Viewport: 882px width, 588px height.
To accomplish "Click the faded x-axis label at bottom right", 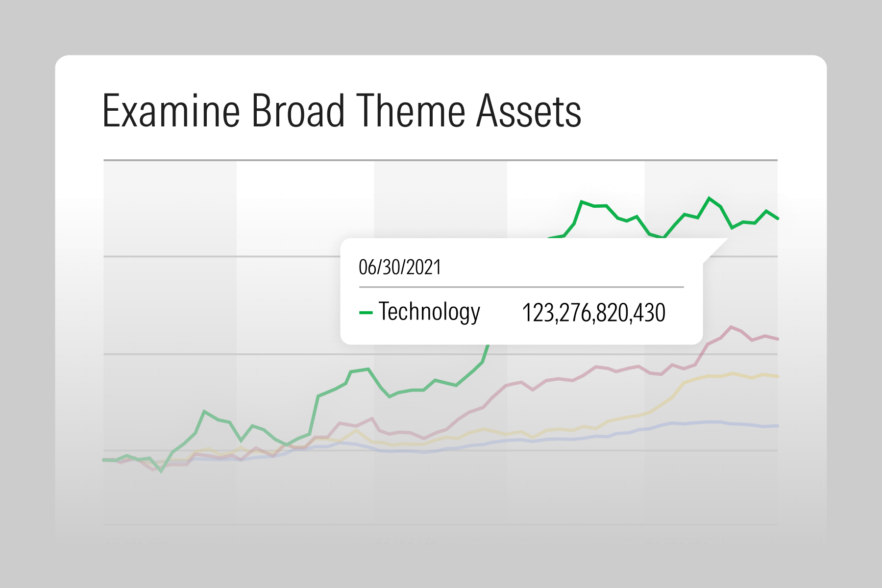I will tap(676, 544).
